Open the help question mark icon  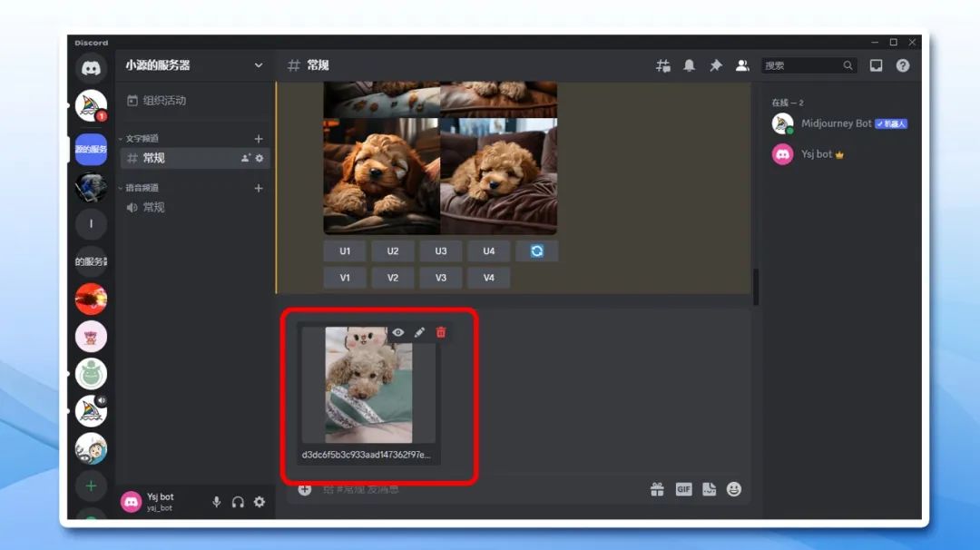point(903,65)
